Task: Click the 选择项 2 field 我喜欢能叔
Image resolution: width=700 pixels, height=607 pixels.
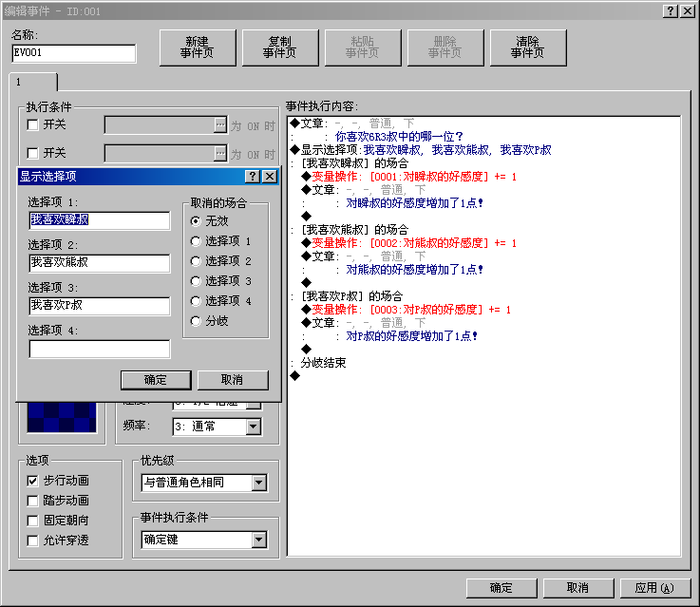Action: click(x=99, y=263)
